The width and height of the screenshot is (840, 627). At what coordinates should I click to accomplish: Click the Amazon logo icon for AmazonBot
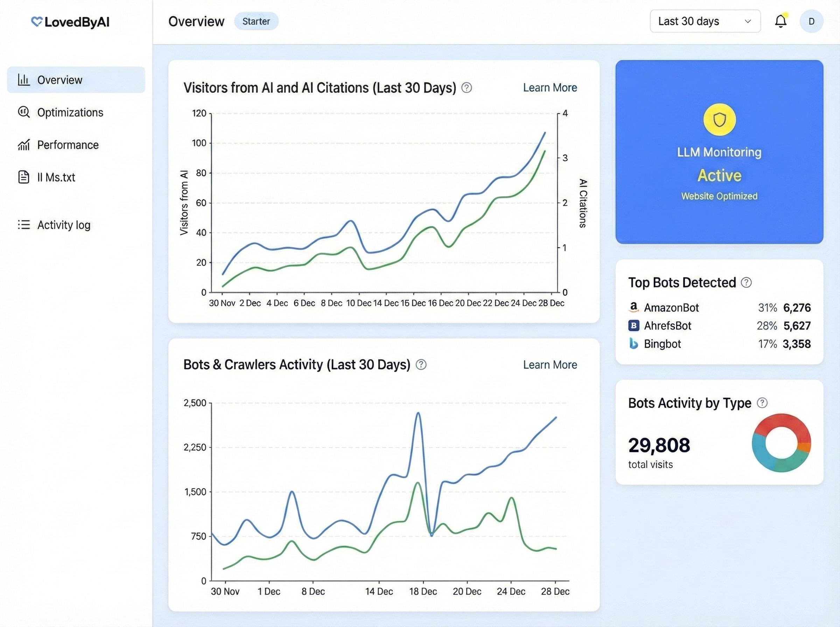pos(633,308)
